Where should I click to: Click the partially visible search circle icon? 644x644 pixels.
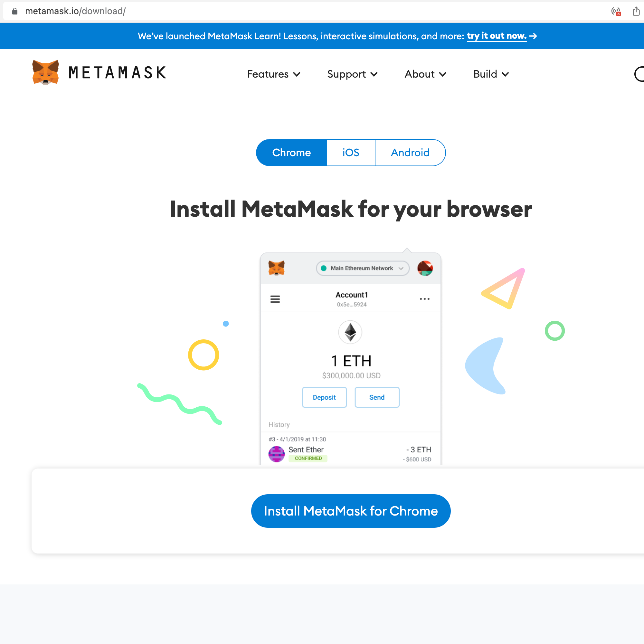click(639, 74)
